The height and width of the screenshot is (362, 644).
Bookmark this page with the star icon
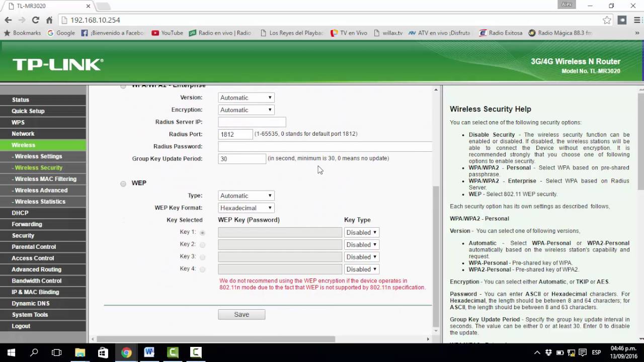607,20
